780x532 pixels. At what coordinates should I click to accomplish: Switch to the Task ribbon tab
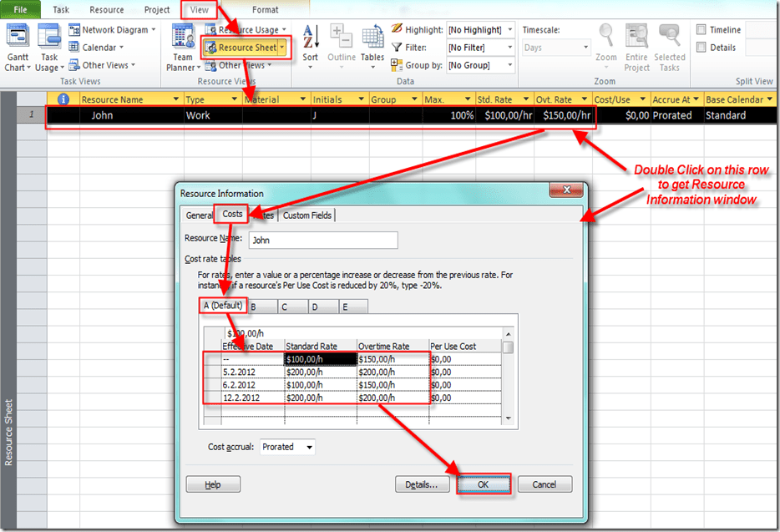pos(61,10)
